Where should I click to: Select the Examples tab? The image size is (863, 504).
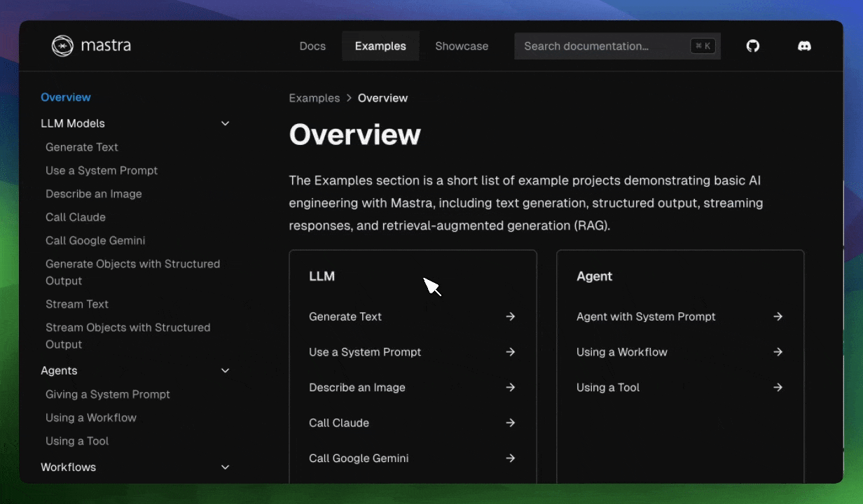coord(380,46)
